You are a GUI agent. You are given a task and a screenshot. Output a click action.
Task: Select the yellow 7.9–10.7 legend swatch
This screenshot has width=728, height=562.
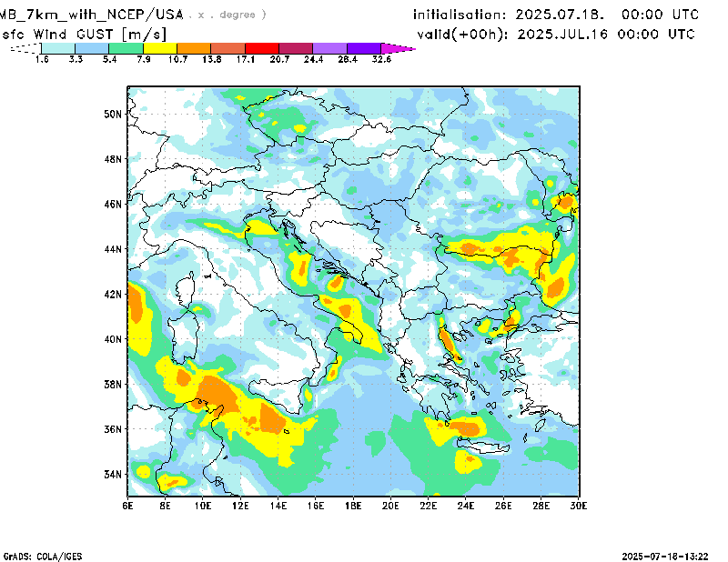(160, 48)
